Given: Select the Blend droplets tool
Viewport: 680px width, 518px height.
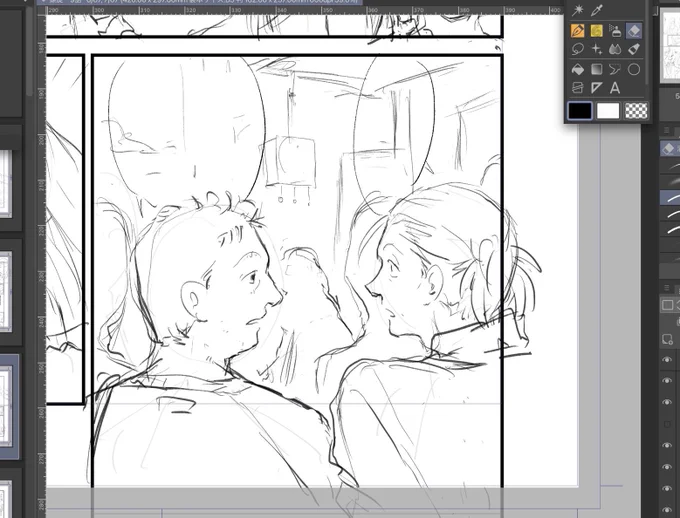Looking at the screenshot, I should [x=615, y=49].
